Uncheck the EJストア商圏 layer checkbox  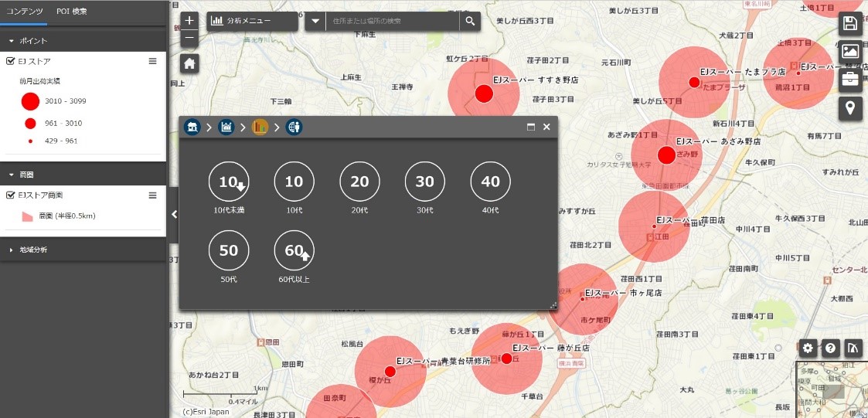10,195
